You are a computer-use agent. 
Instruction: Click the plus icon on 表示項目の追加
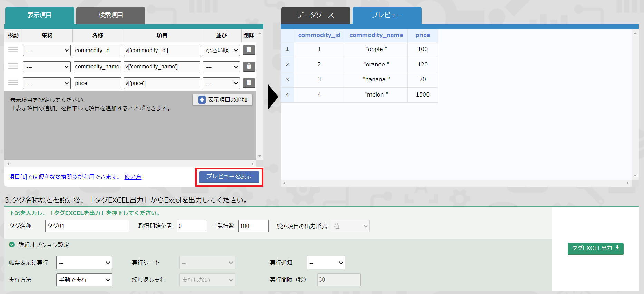pyautogui.click(x=202, y=100)
